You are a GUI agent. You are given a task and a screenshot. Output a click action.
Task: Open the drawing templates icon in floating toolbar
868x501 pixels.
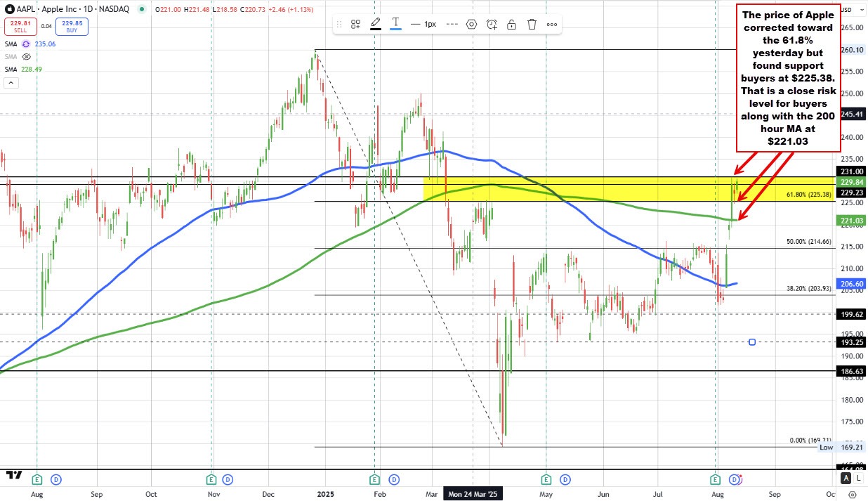(x=355, y=24)
